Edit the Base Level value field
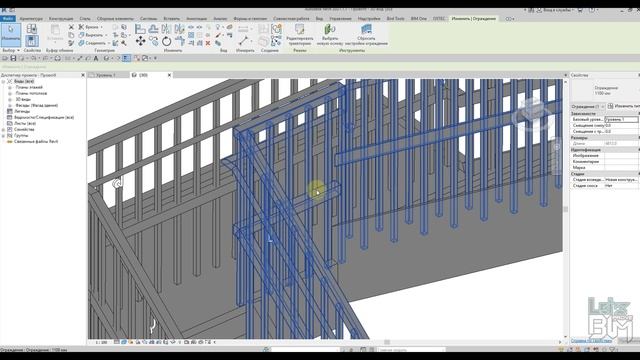Screen dimensions: 640x360 point(621,120)
